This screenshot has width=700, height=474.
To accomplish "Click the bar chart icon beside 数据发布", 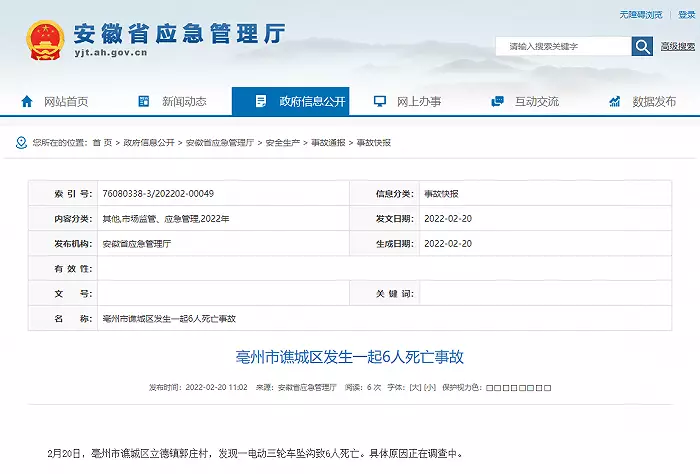I will click(x=615, y=102).
